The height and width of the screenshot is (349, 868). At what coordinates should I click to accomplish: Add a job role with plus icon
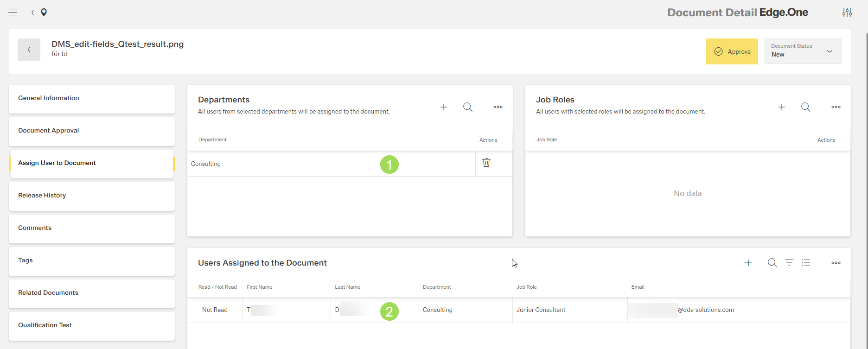(782, 107)
